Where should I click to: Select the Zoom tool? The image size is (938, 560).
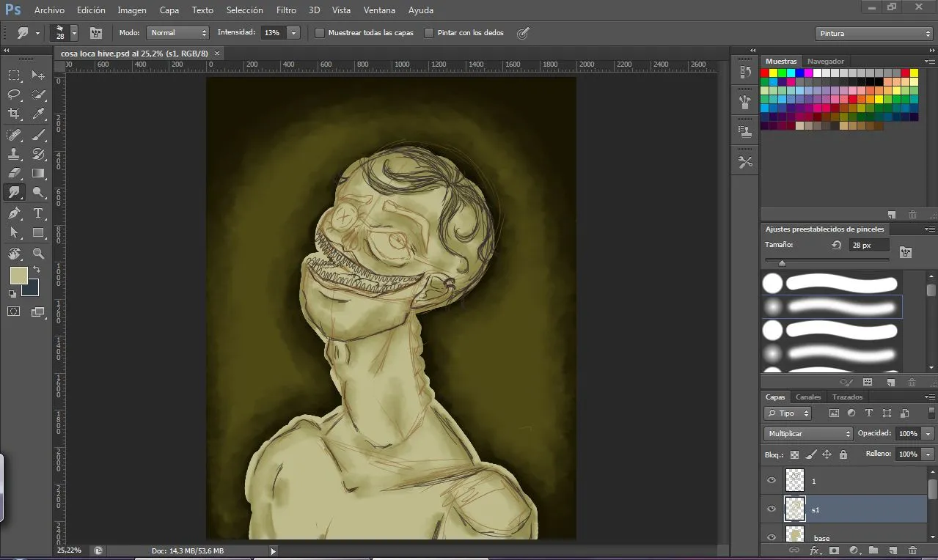pyautogui.click(x=38, y=254)
